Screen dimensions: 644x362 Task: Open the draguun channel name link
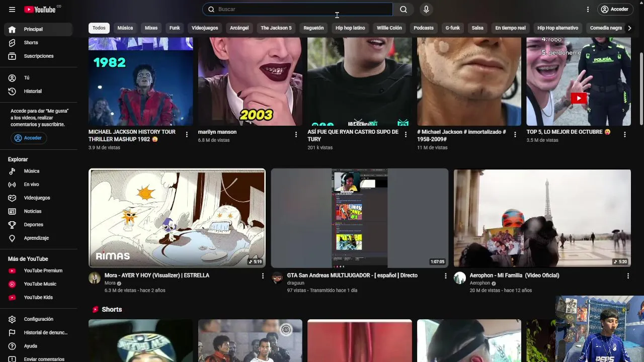296,283
